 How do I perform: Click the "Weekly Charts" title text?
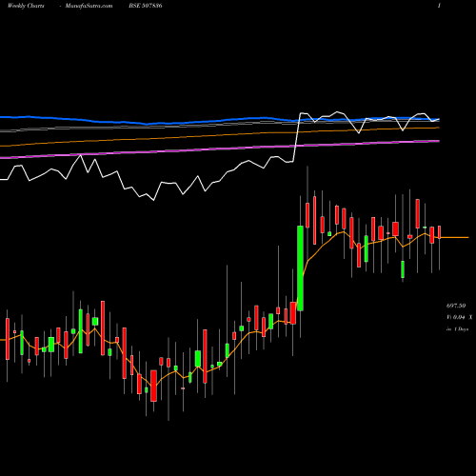(26, 6)
